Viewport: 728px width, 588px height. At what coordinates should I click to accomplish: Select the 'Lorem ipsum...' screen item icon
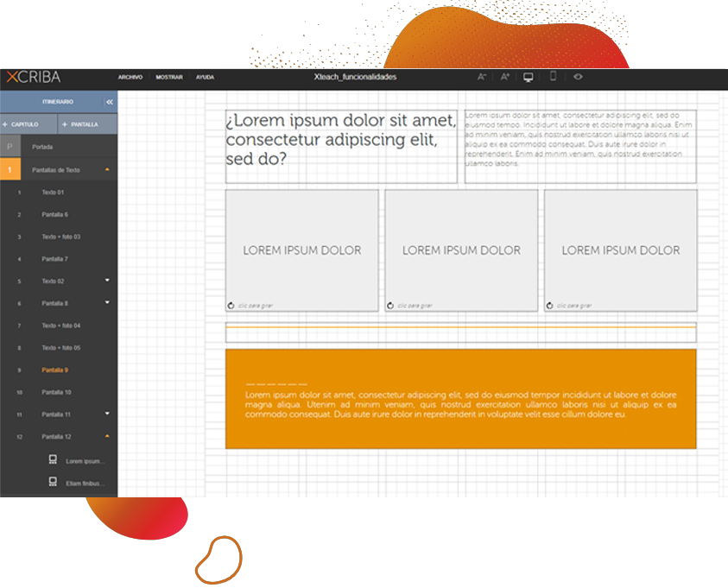(x=53, y=460)
